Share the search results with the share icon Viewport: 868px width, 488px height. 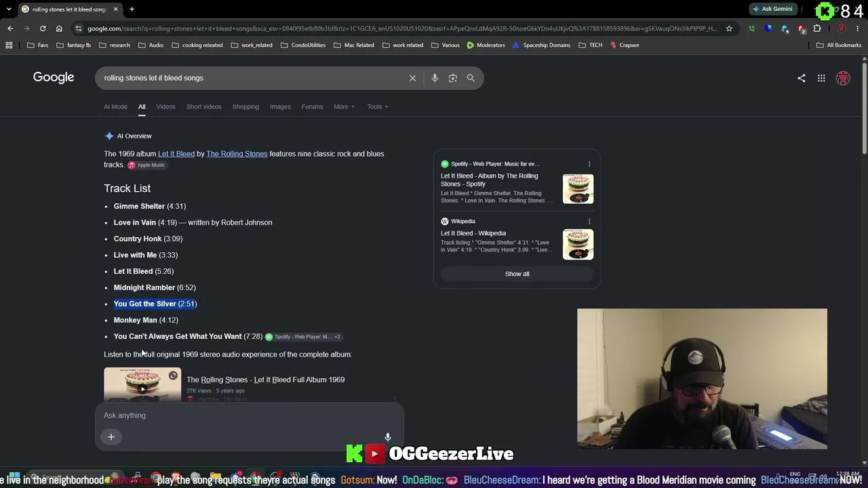click(x=802, y=78)
